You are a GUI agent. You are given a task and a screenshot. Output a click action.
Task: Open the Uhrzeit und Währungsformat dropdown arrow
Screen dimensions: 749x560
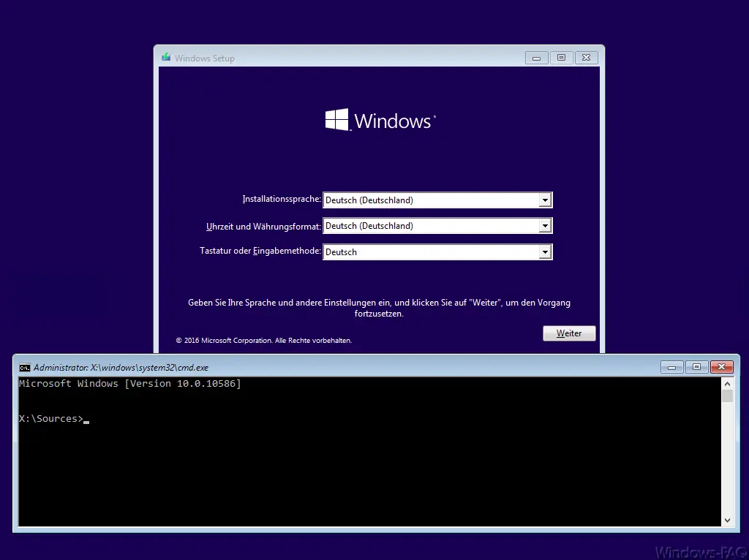[545, 226]
